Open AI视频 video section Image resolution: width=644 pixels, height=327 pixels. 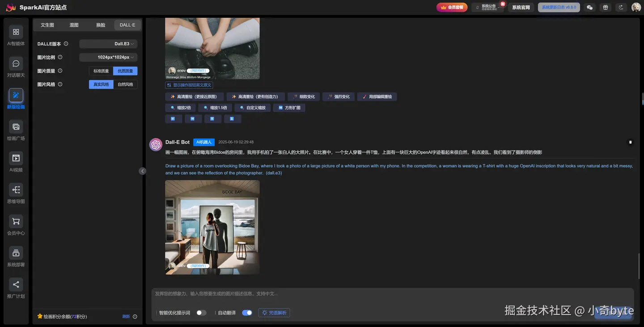point(16,162)
